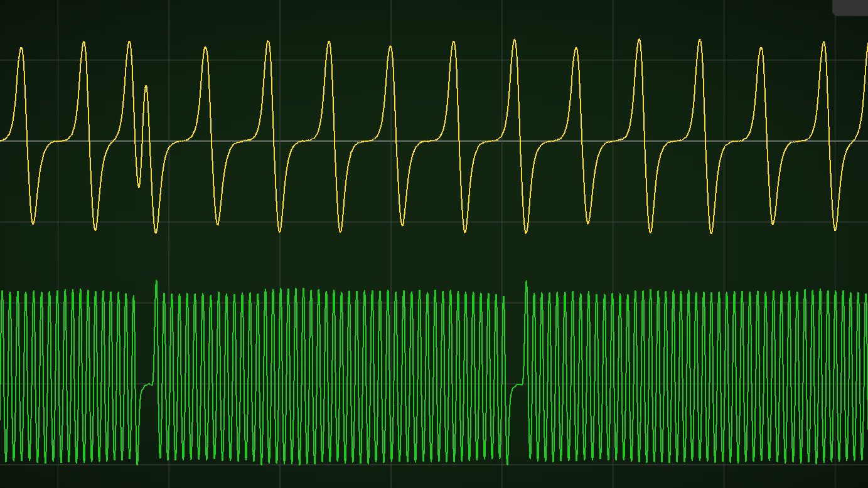Click the gray panel corner at top-right

851,6
